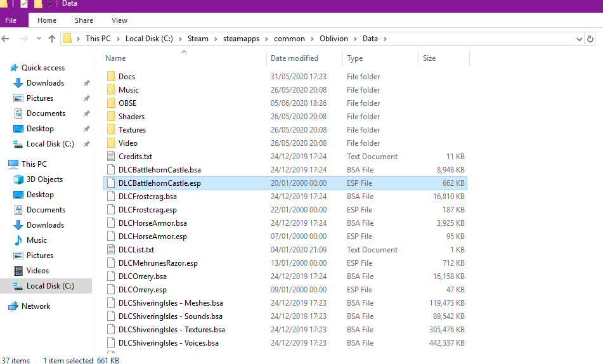603x364 pixels.
Task: Open pinned Pictures under Quick access
Action: [x=39, y=98]
